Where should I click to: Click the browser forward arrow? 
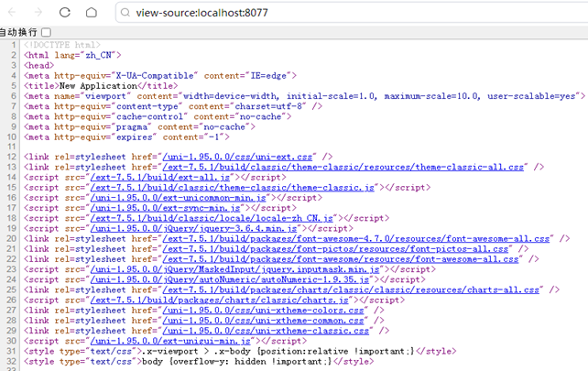pos(38,13)
